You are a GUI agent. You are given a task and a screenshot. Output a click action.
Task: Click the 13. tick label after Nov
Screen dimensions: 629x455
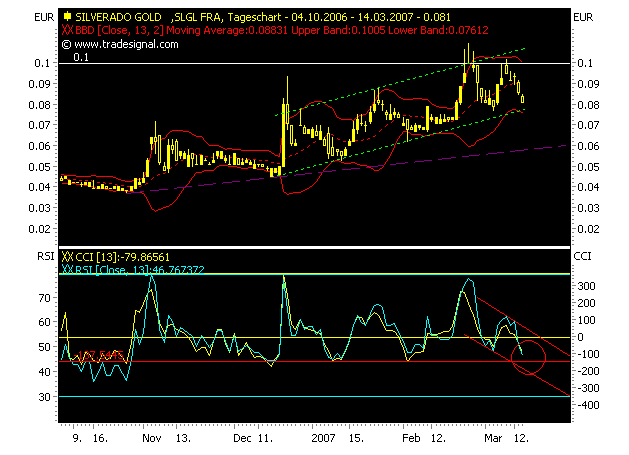[x=183, y=438]
